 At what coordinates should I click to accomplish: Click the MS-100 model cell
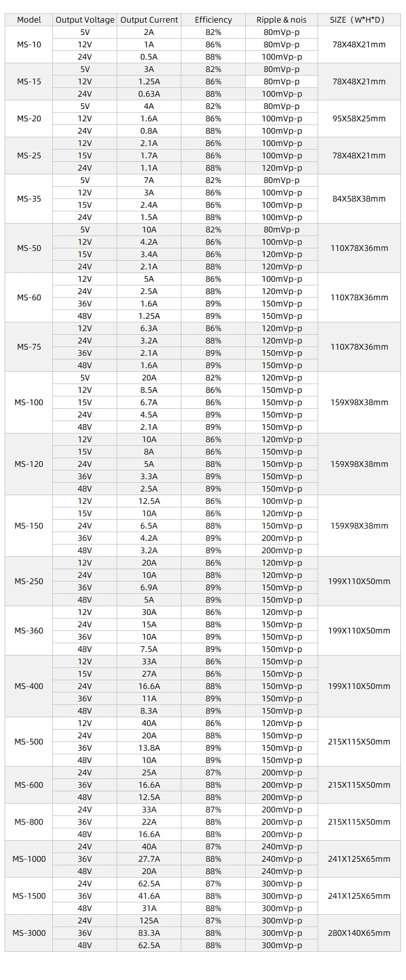[x=29, y=403]
